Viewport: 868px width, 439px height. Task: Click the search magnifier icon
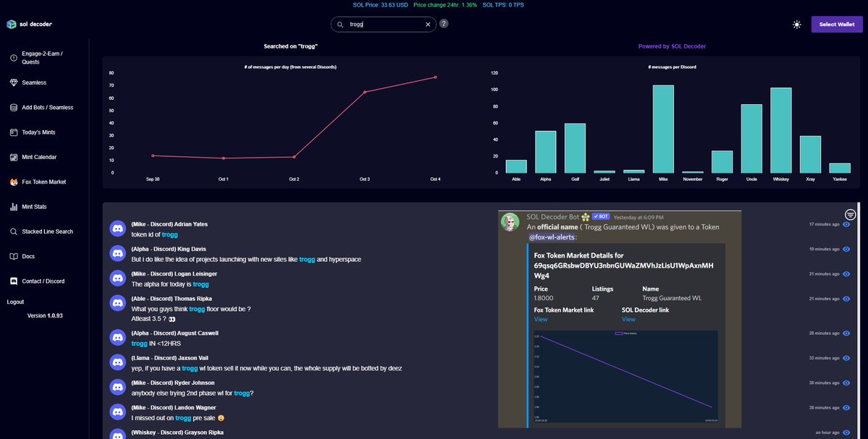340,25
